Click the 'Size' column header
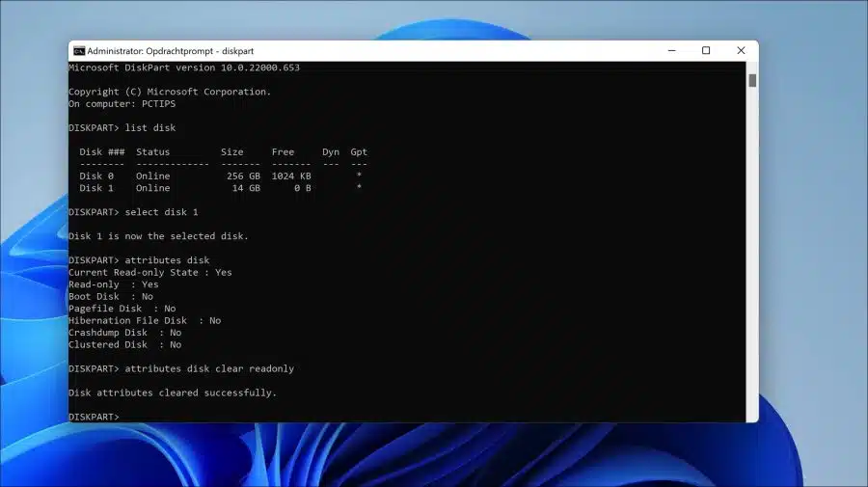The height and width of the screenshot is (487, 868). coord(231,151)
